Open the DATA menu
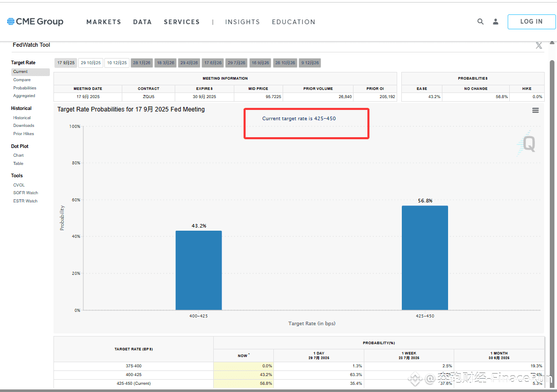The image size is (557, 392). coord(142,22)
